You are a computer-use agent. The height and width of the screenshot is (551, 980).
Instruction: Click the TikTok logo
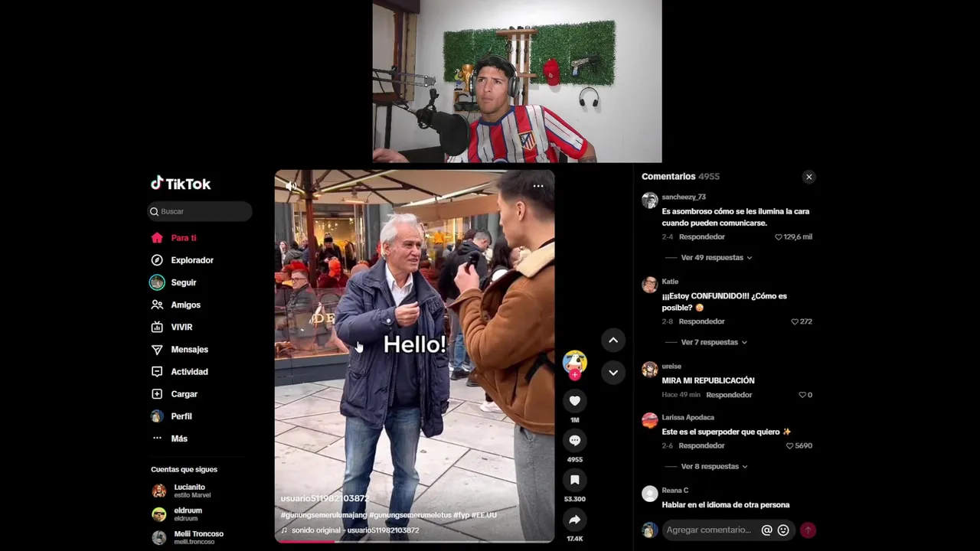(181, 184)
